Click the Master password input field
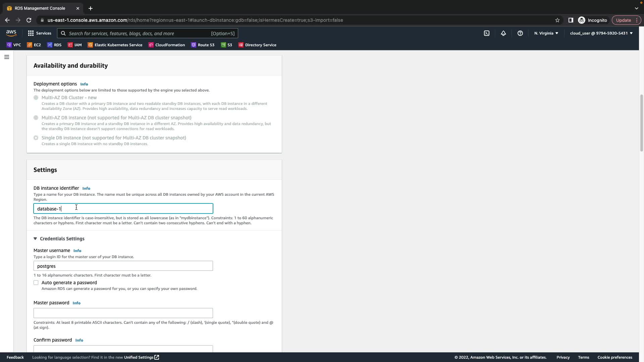The image size is (644, 362). (123, 313)
